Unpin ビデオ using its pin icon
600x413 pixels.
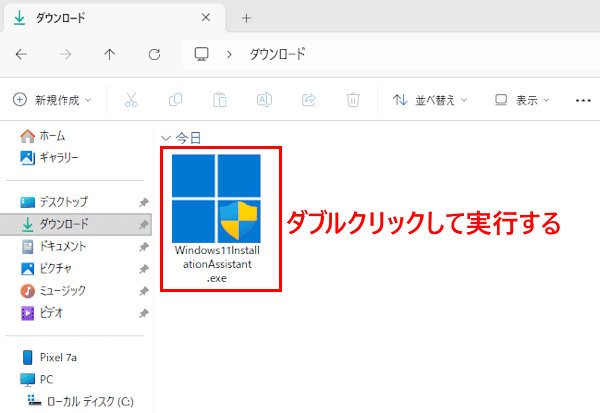[x=144, y=313]
